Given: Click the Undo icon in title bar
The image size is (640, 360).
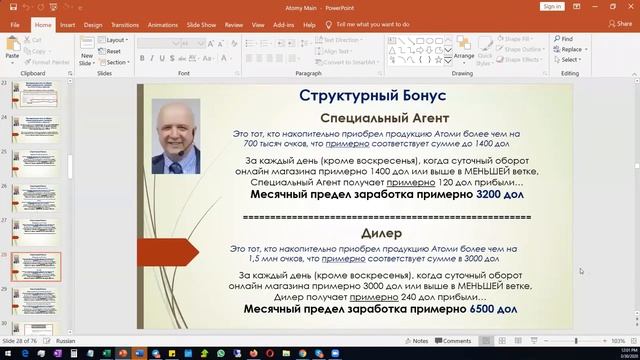Looking at the screenshot, I should coord(27,7).
